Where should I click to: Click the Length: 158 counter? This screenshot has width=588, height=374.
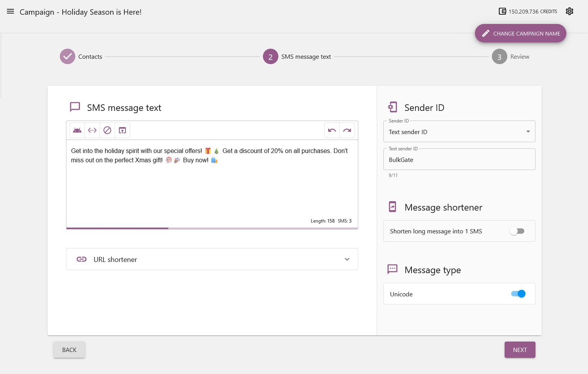(323, 221)
